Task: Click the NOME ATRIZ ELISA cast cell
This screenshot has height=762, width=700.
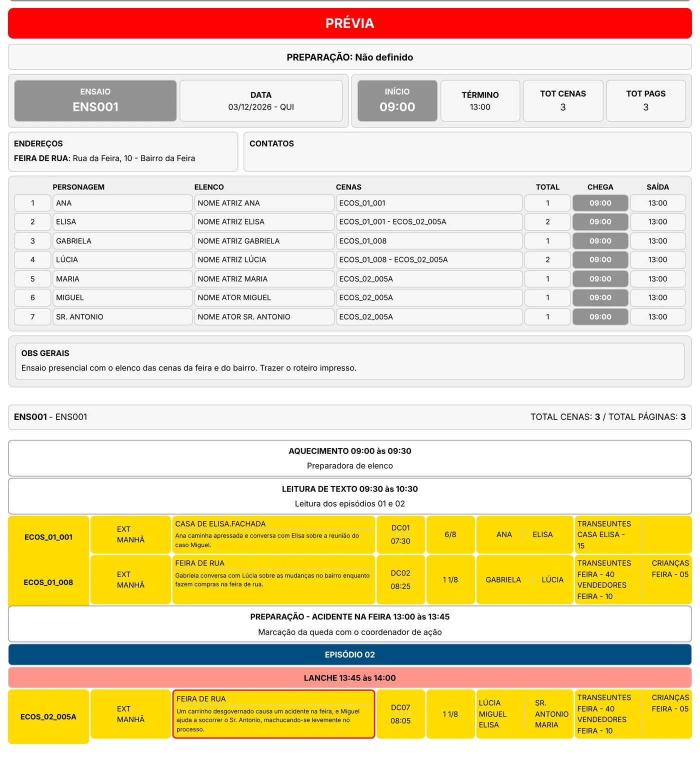Action: (x=264, y=221)
